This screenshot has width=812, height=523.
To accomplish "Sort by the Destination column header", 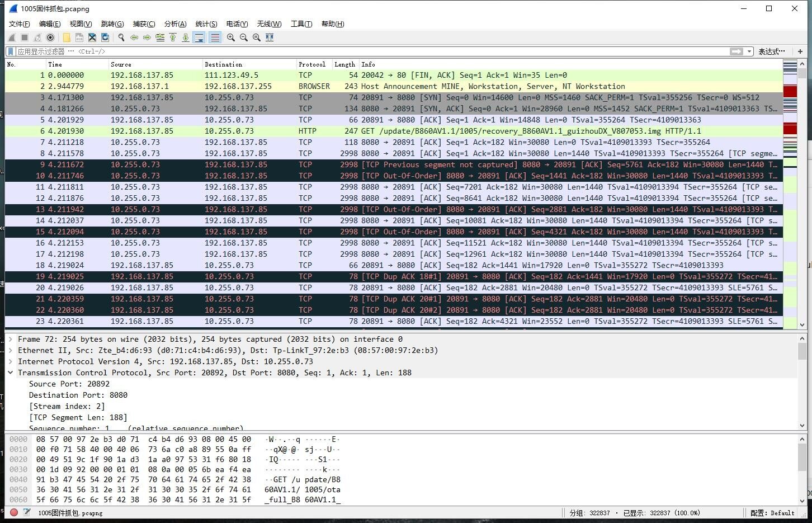I will pos(249,64).
